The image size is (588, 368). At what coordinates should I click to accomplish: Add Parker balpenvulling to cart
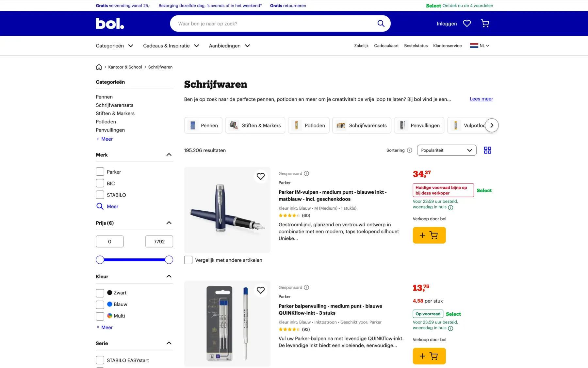pos(429,356)
